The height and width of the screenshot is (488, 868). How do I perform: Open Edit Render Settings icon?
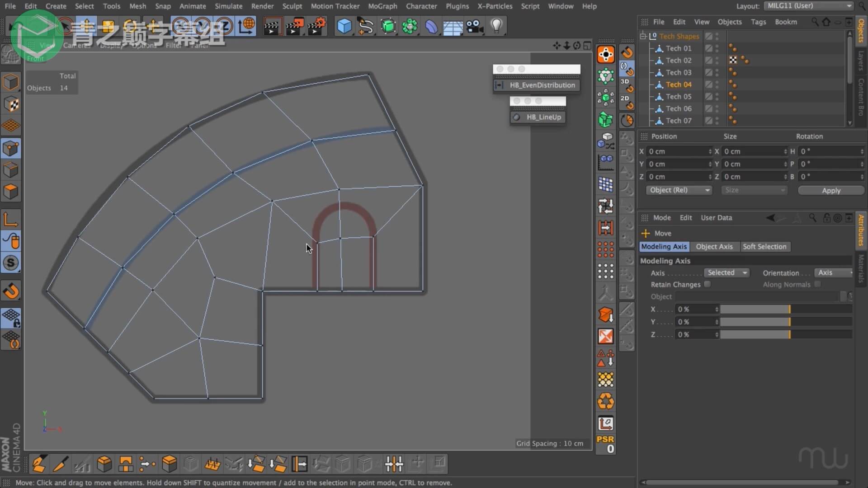coord(316,26)
